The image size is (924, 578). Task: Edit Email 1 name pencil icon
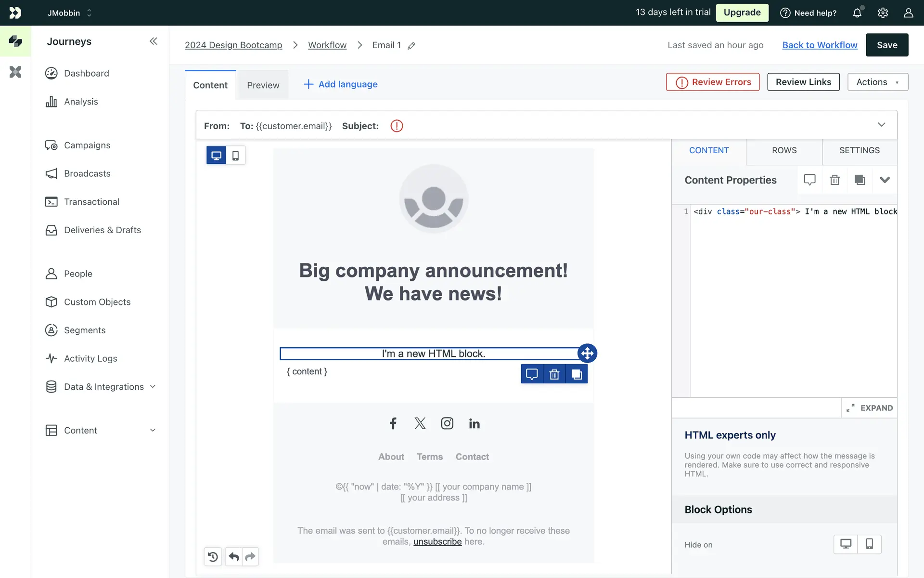tap(411, 46)
